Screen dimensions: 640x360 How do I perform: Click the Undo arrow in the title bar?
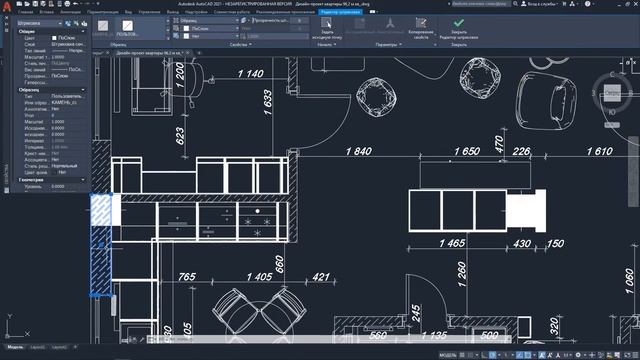(76, 4)
